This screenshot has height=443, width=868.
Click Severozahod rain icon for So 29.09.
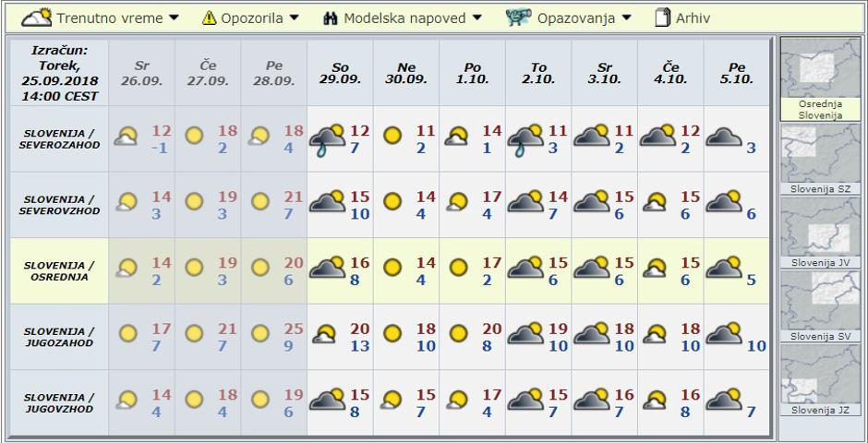pos(327,138)
